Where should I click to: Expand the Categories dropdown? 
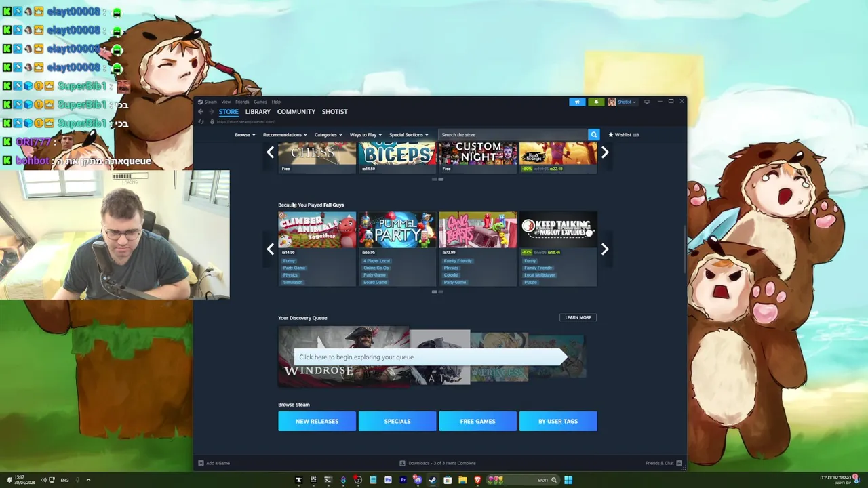(x=328, y=134)
